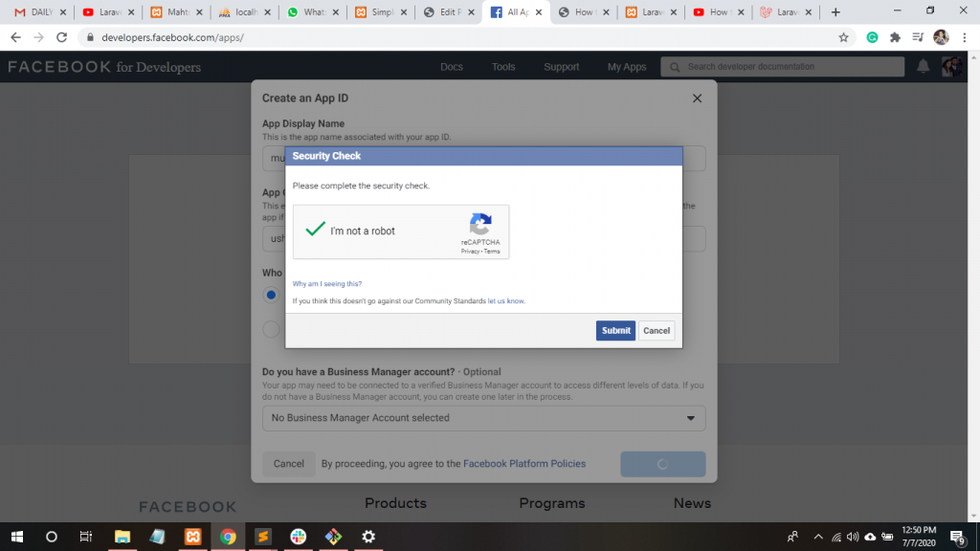Open the Tools menu
Screen dimensions: 980x551
click(503, 67)
